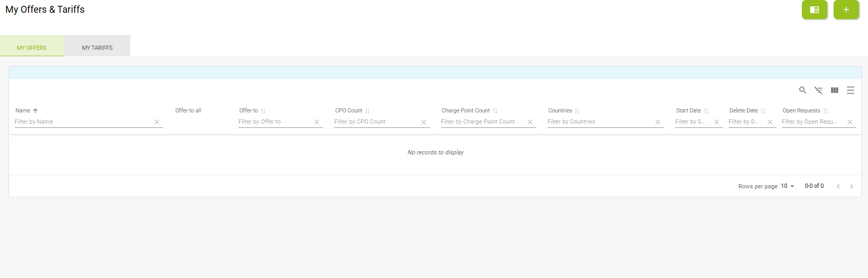
Task: Clear the Filter by CPO Count field
Action: (424, 122)
